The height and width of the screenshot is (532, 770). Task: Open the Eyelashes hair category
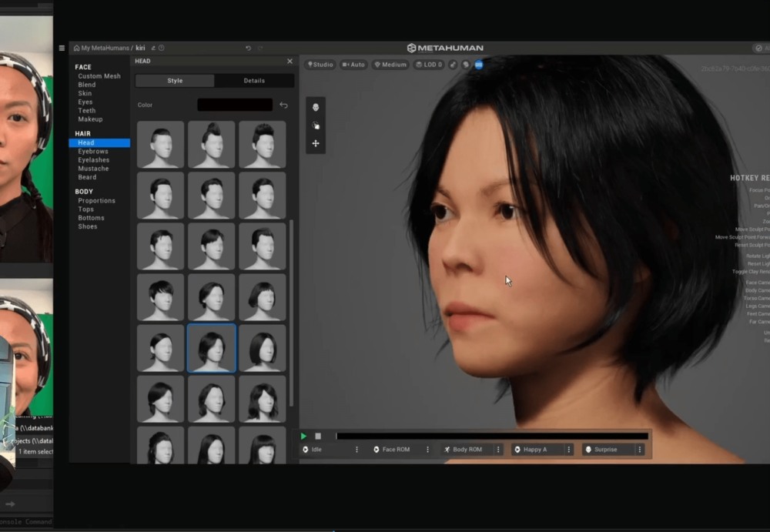94,159
